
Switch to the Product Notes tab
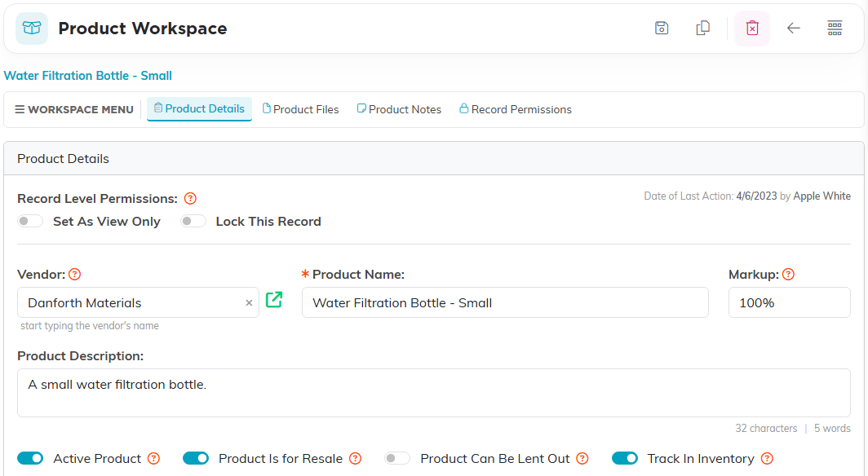pyautogui.click(x=399, y=109)
